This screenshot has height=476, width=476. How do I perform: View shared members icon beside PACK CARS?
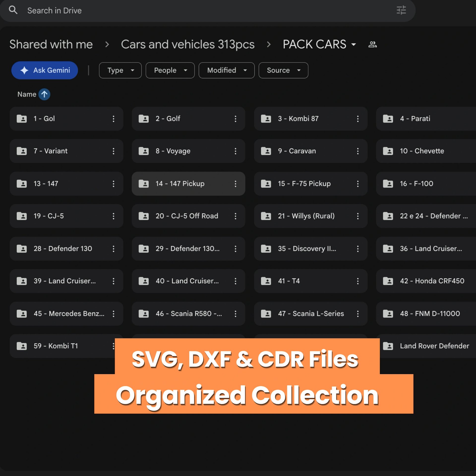click(x=372, y=44)
